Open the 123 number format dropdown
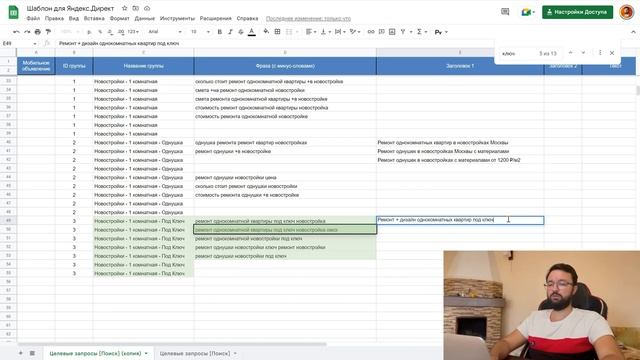 click(x=133, y=32)
